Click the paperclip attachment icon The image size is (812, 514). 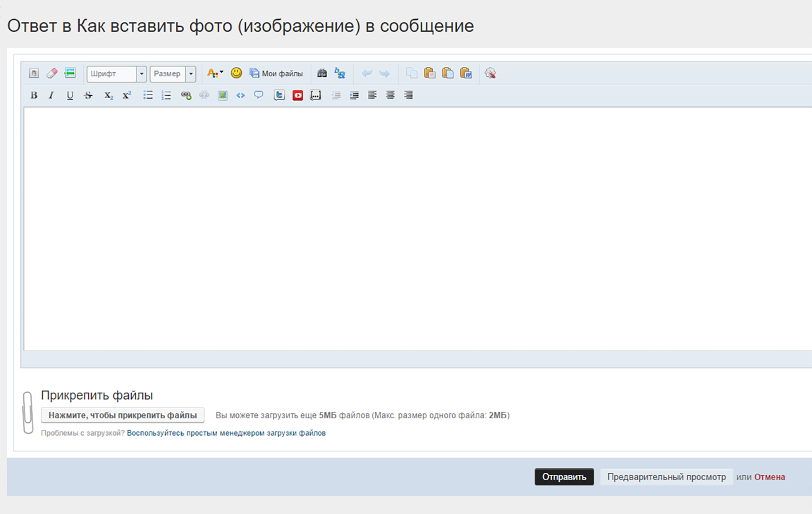pyautogui.click(x=28, y=413)
